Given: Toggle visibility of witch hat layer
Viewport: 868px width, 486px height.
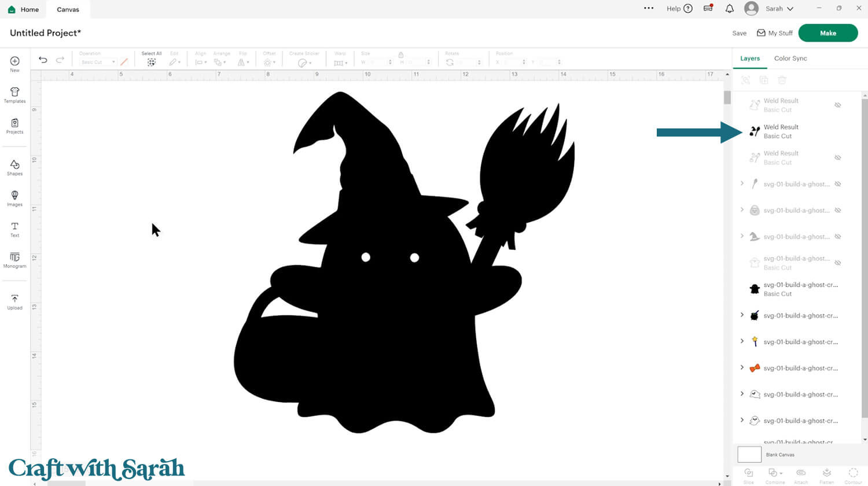Looking at the screenshot, I should [837, 237].
